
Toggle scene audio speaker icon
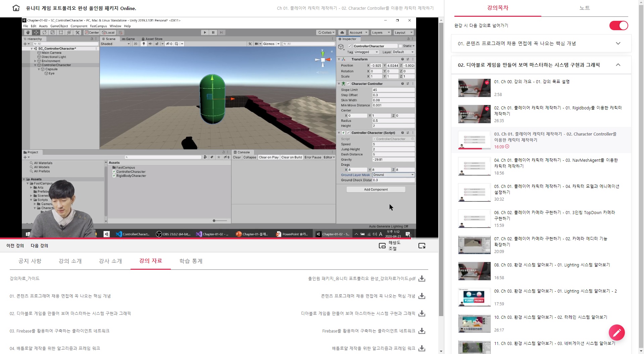150,44
